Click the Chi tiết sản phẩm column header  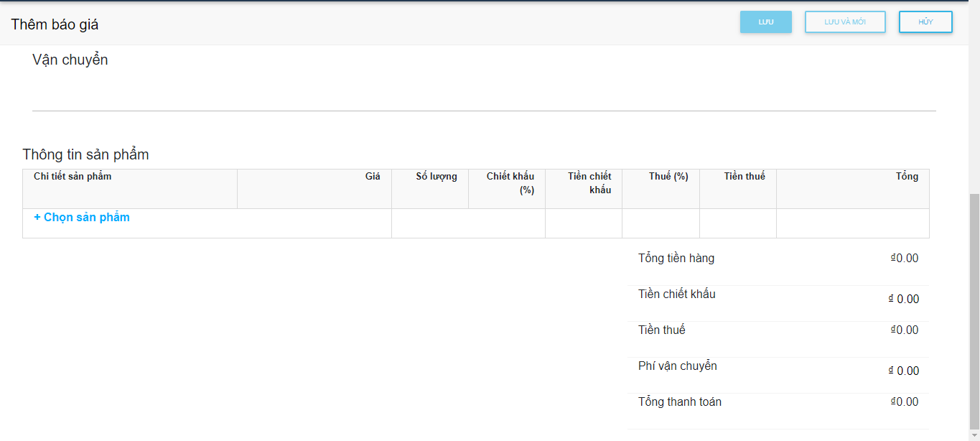click(73, 177)
